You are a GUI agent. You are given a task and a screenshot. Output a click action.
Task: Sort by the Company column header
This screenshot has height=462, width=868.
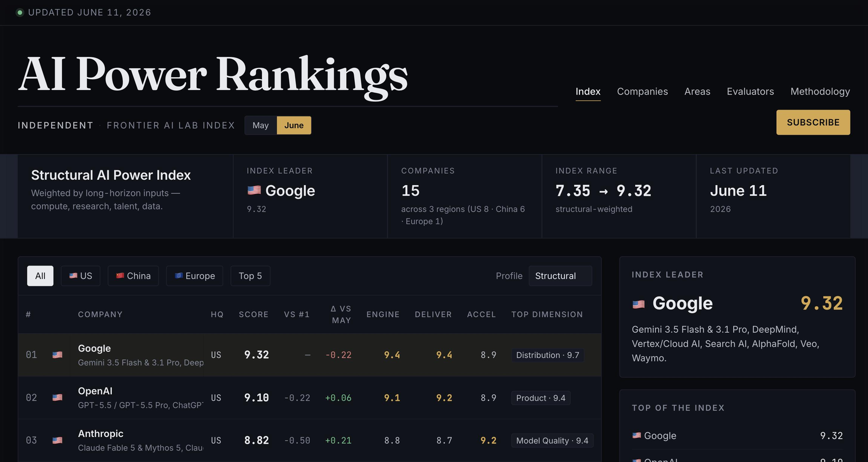100,314
